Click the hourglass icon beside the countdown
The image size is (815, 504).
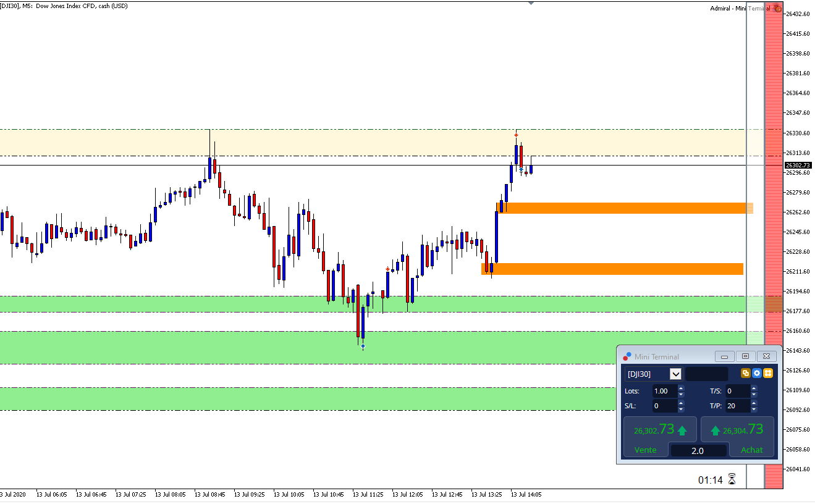[x=732, y=479]
